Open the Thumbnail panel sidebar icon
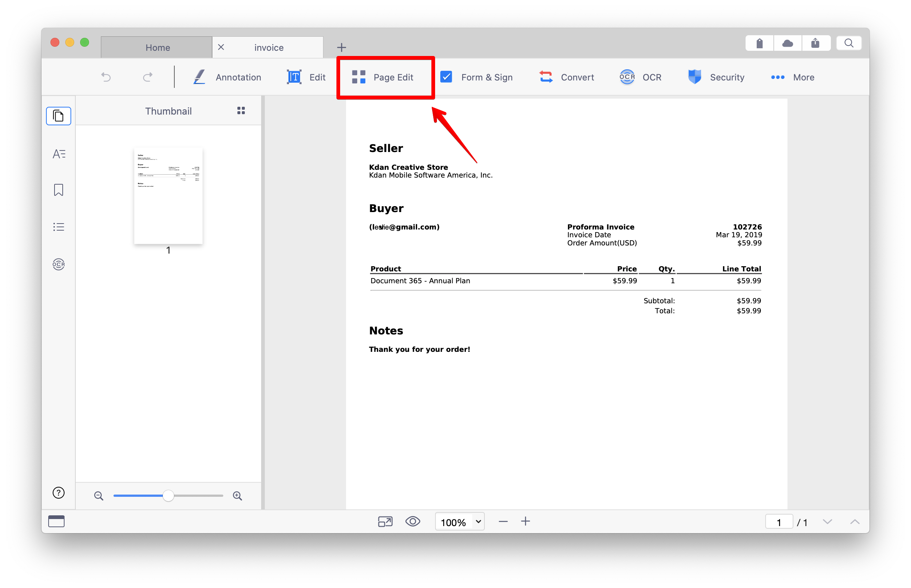 [x=59, y=116]
